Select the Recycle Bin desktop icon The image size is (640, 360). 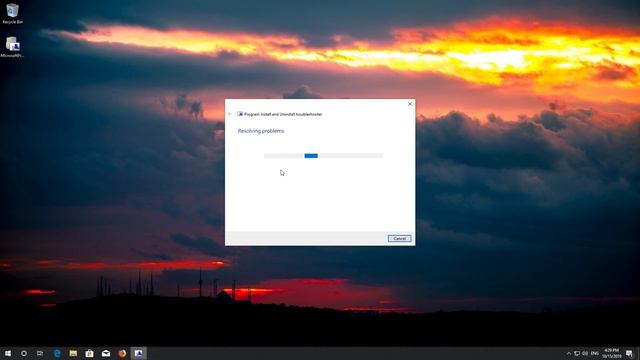[x=12, y=13]
